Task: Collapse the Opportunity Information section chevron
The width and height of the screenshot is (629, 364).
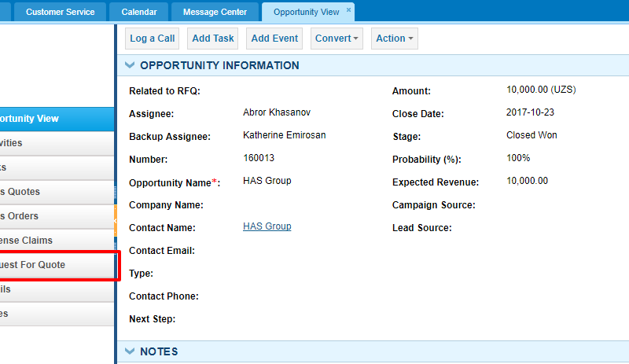Action: pyautogui.click(x=130, y=65)
